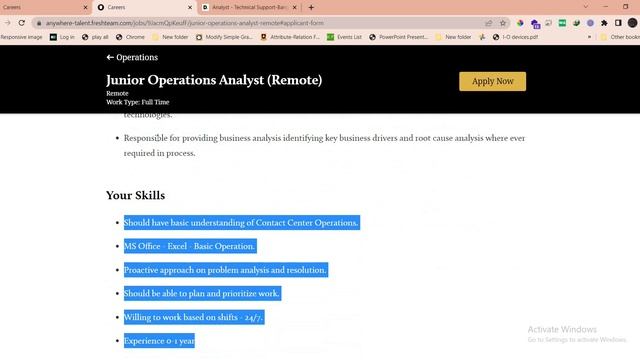This screenshot has height=360, width=640.
Task: Click the Junior Operations Analyst (Remote) heading
Action: point(214,80)
